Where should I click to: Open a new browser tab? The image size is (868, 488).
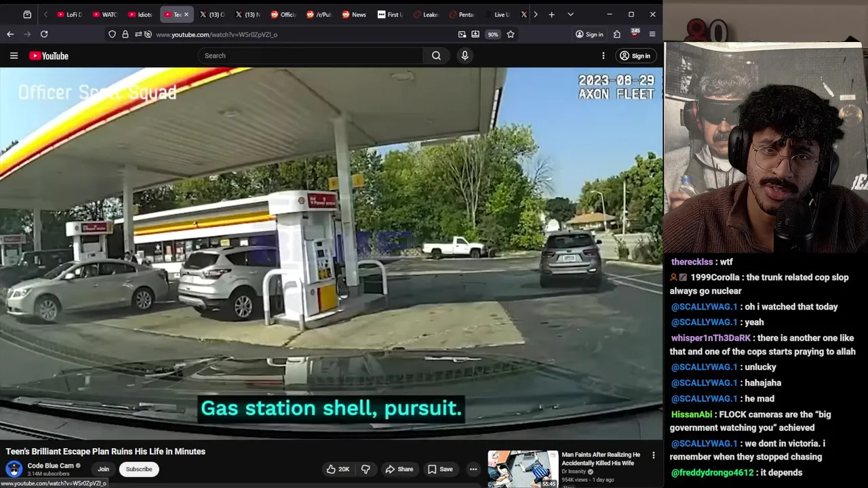(x=551, y=14)
